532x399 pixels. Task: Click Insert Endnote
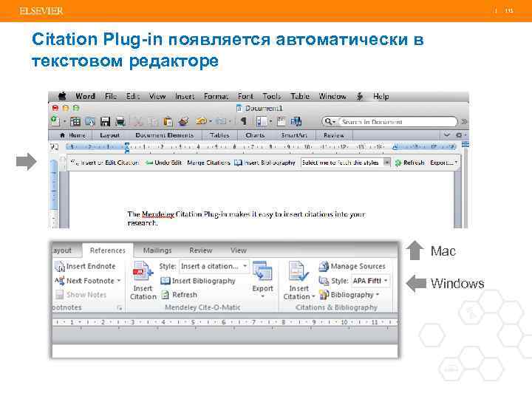(x=86, y=266)
